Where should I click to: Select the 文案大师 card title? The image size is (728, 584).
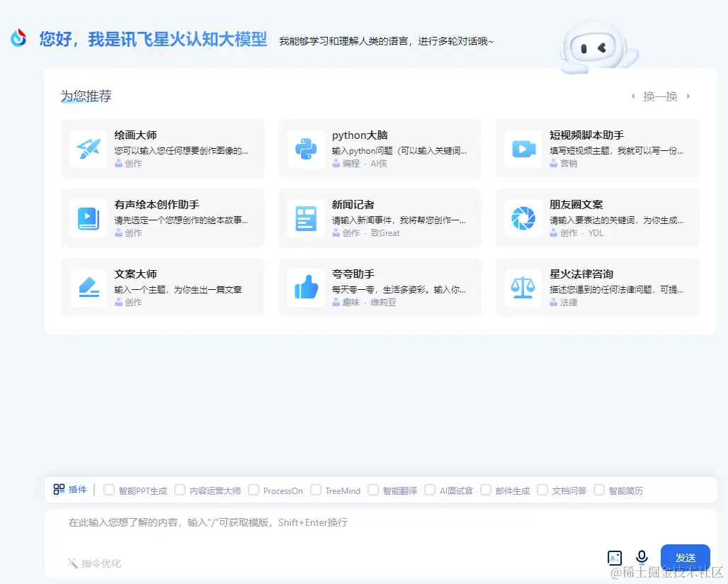pos(135,274)
